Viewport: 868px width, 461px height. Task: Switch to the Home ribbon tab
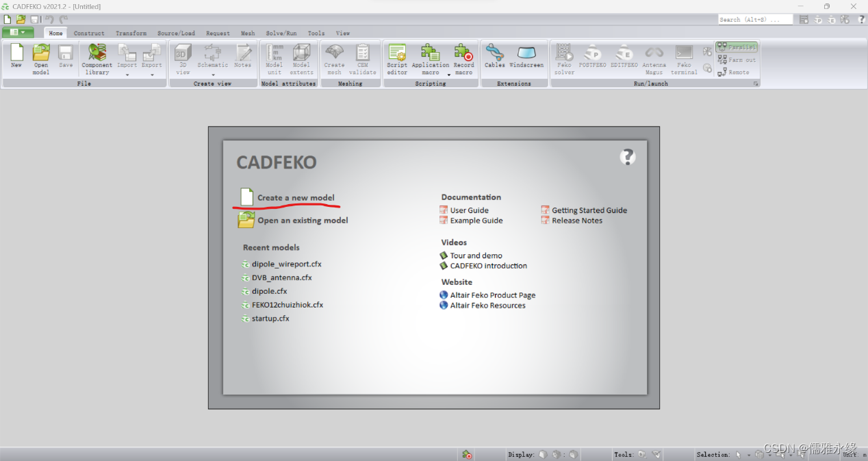[x=55, y=33]
